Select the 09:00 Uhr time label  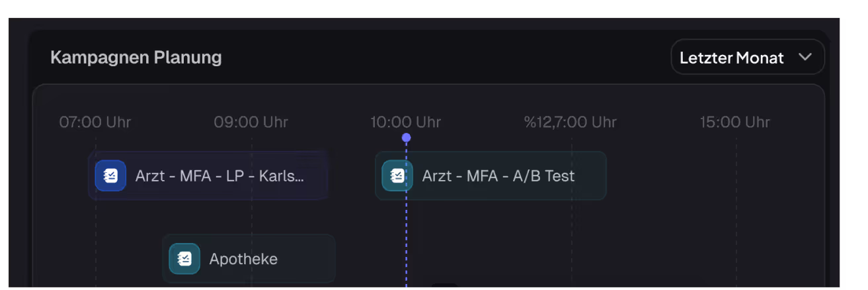[251, 122]
